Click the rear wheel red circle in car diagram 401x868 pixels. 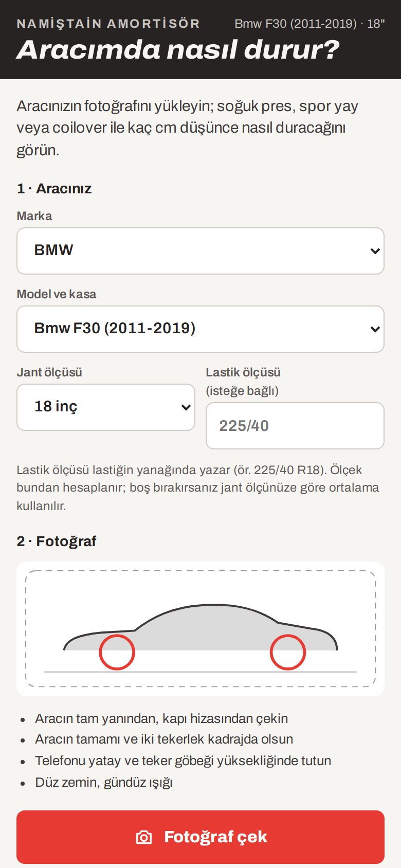pyautogui.click(x=288, y=652)
